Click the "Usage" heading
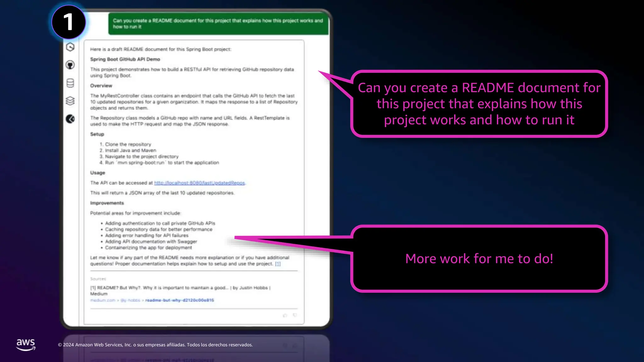644x362 pixels. pyautogui.click(x=97, y=173)
